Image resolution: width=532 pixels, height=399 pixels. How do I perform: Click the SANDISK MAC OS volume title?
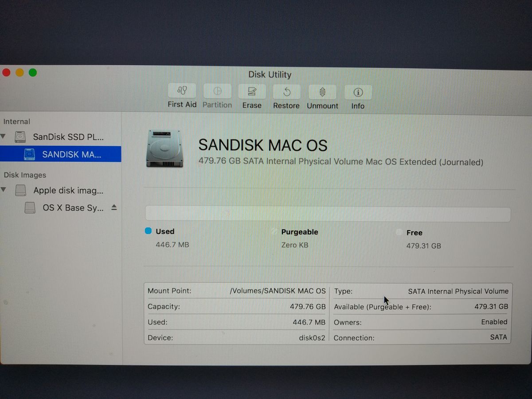[262, 145]
